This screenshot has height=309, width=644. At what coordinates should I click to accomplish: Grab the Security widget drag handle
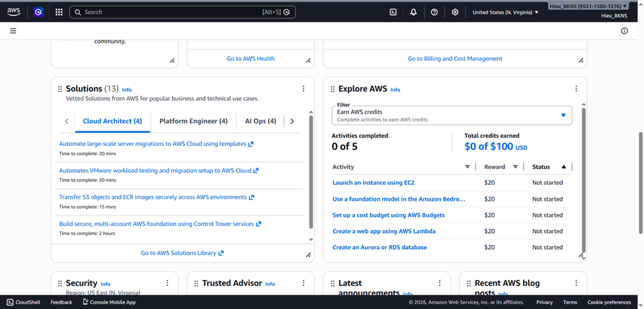60,283
